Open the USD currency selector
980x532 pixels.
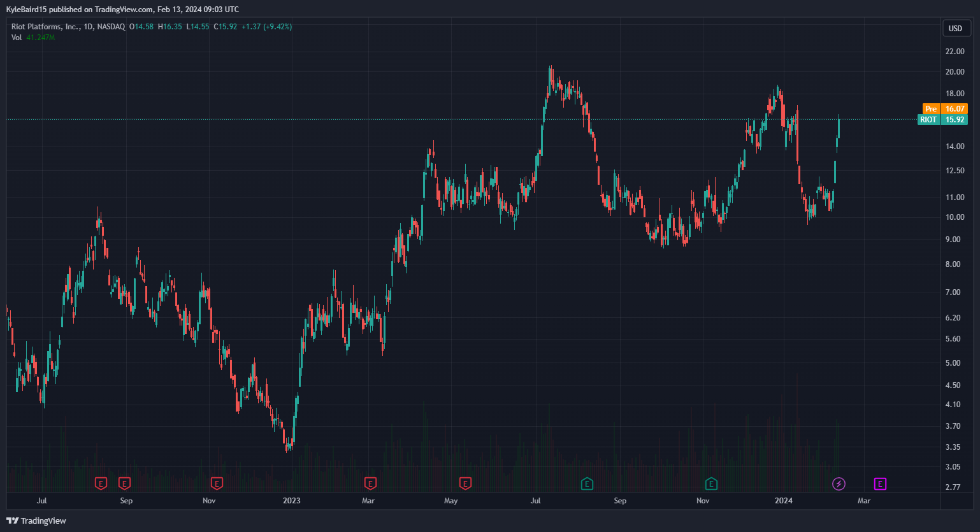click(x=955, y=28)
